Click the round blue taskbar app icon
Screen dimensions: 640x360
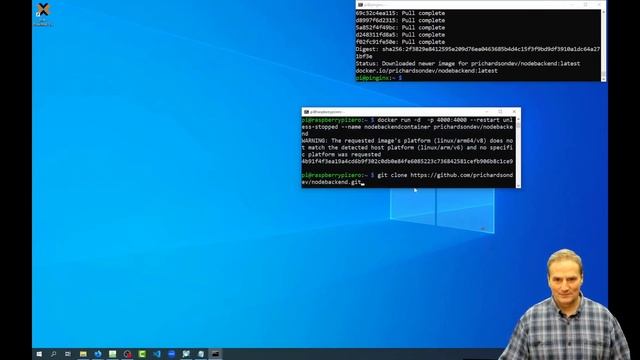171,354
